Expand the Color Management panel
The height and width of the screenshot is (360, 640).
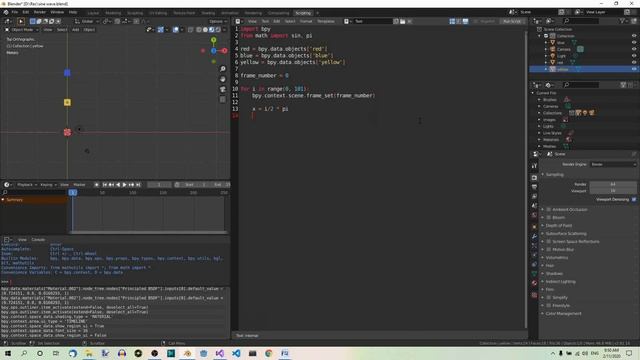[x=563, y=313]
